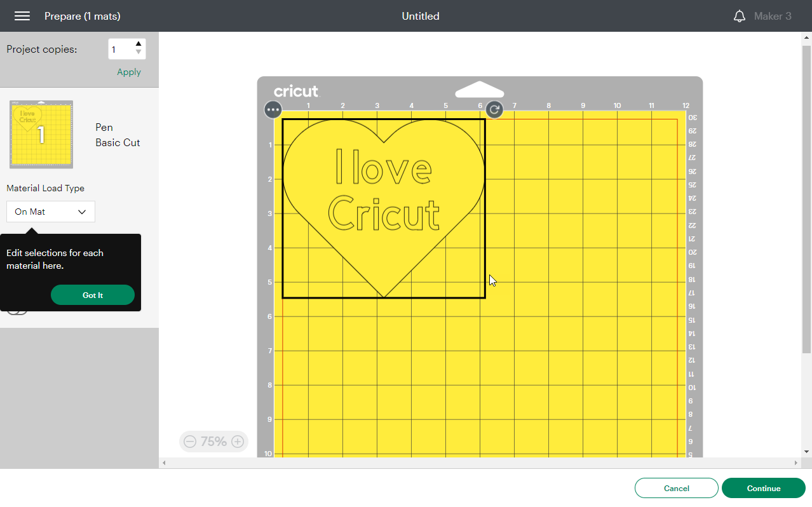Click the notification bell icon
The width and height of the screenshot is (812, 507).
(x=739, y=16)
